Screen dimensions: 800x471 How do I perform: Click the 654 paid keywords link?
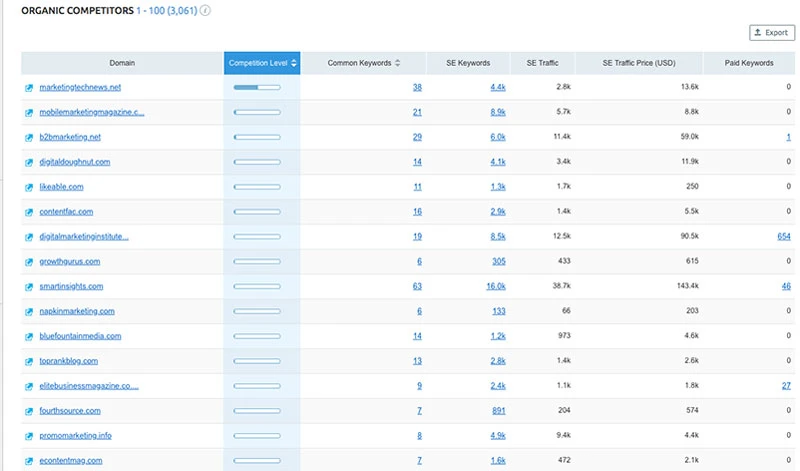pyautogui.click(x=783, y=237)
